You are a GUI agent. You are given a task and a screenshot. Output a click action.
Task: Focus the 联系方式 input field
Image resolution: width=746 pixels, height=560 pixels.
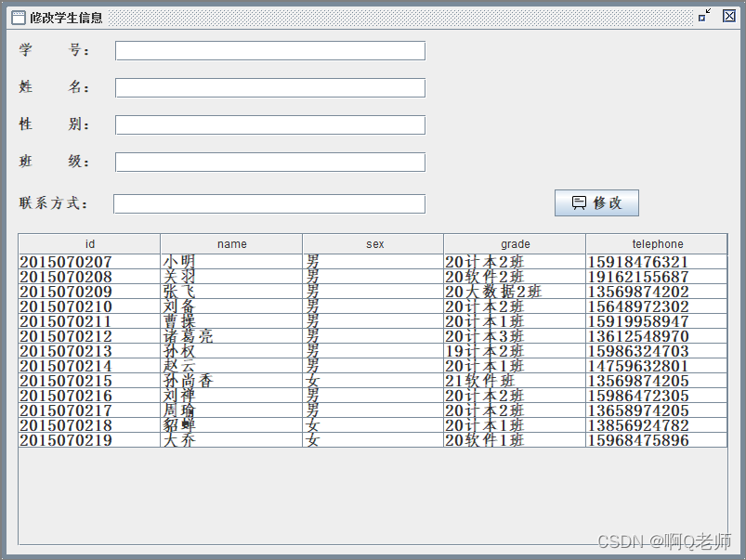click(269, 203)
